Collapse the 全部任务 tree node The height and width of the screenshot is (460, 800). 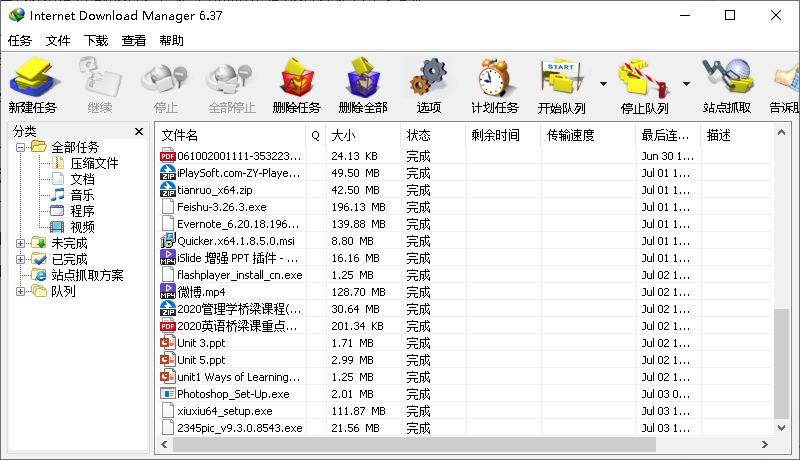click(x=20, y=147)
